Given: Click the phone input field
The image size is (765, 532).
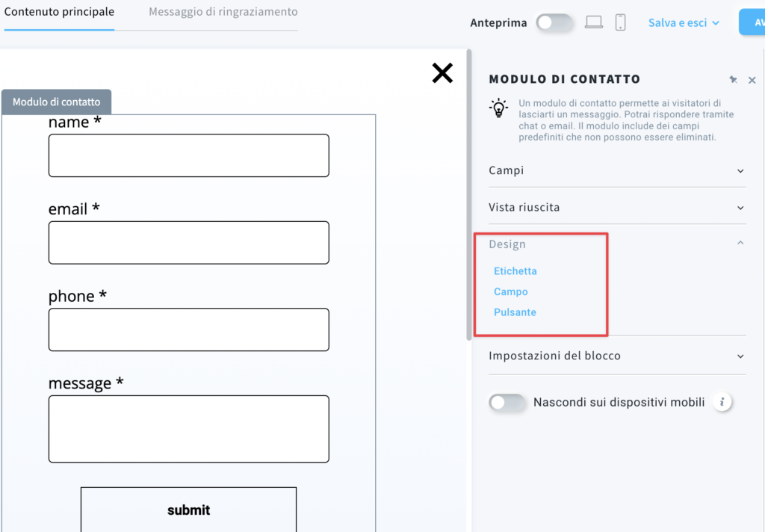Looking at the screenshot, I should click(189, 330).
